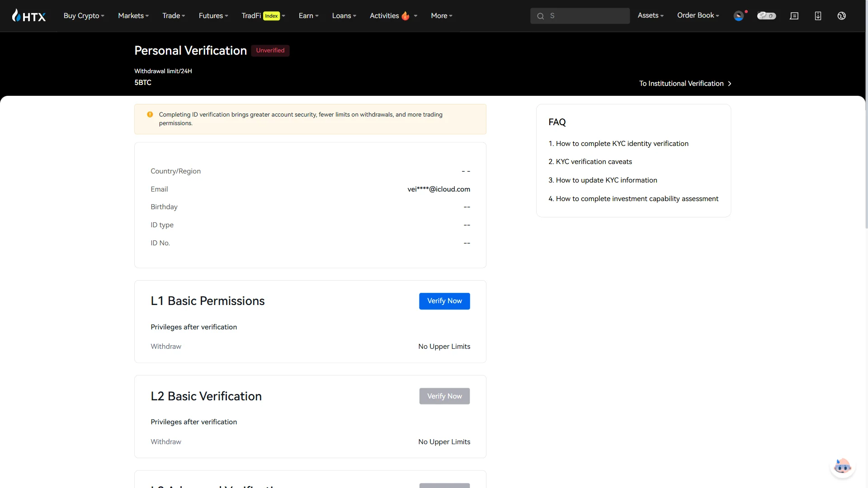Click the search input field
This screenshot has width=868, height=488.
[580, 16]
